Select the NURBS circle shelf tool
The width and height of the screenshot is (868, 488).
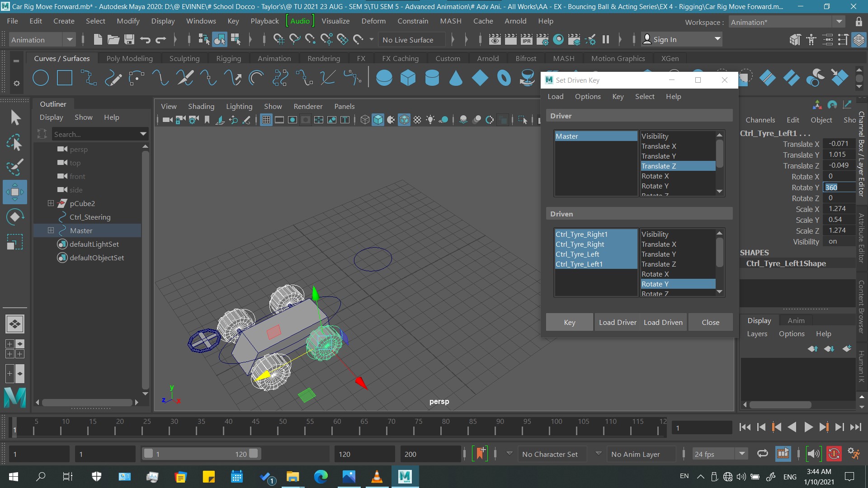[x=41, y=78]
